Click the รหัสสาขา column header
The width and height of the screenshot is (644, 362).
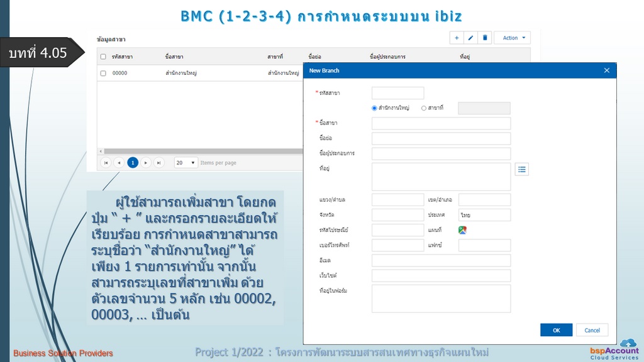123,57
